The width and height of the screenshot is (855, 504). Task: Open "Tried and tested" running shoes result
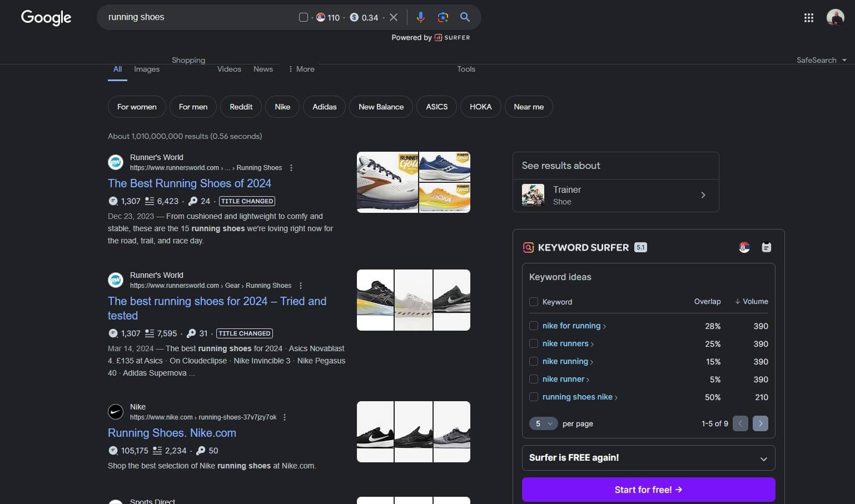pos(217,308)
